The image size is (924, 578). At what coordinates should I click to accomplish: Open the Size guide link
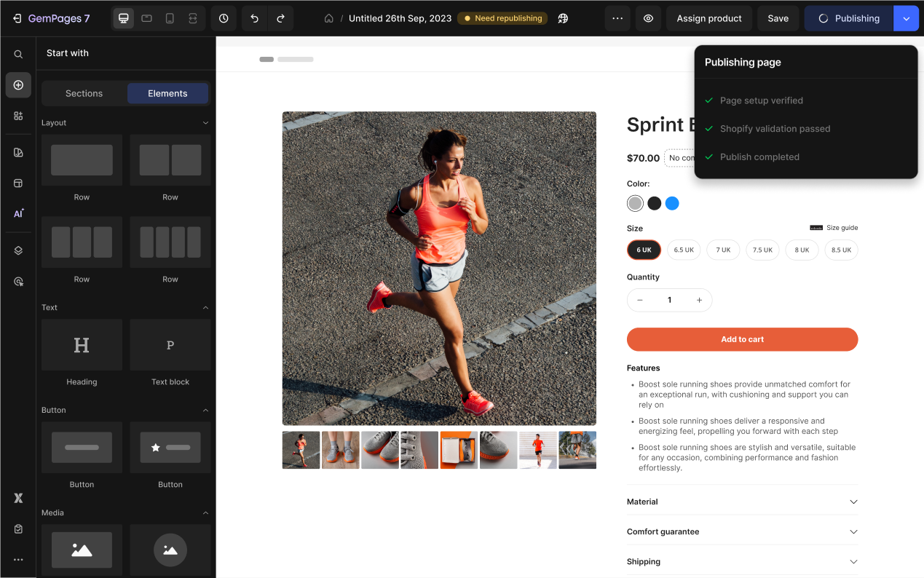tap(834, 227)
